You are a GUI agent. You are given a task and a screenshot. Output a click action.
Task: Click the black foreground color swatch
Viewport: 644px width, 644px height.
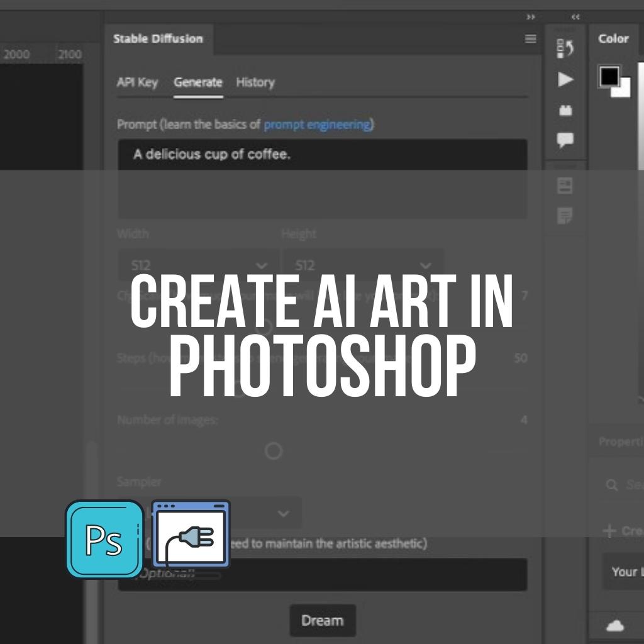coord(608,77)
